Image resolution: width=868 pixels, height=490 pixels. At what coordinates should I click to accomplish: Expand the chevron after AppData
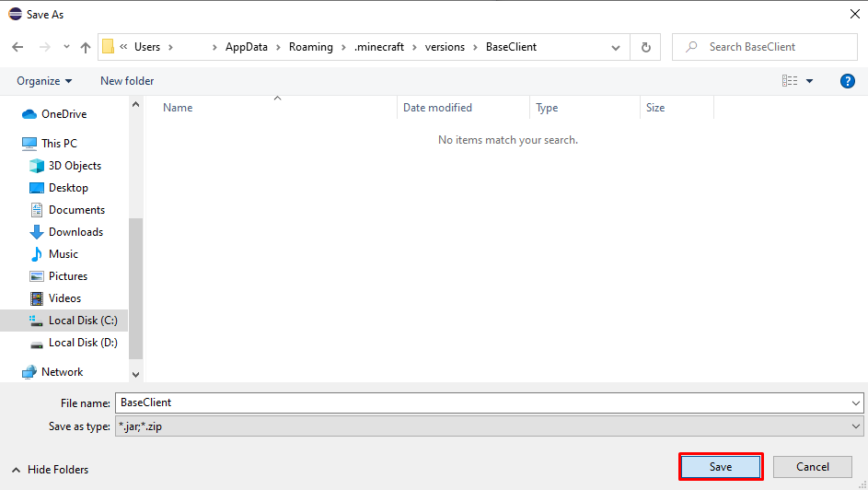[x=279, y=48]
